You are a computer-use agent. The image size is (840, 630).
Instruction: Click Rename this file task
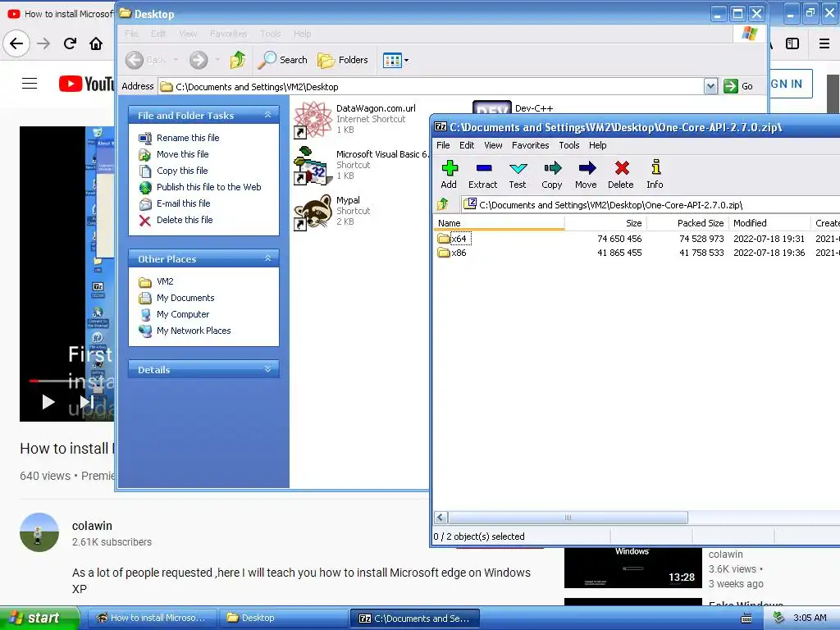point(180,138)
